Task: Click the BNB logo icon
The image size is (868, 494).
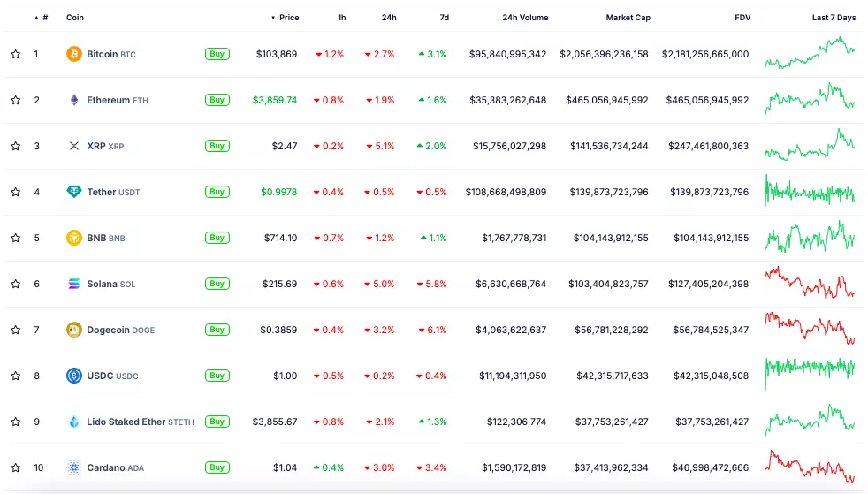Action: (x=74, y=238)
